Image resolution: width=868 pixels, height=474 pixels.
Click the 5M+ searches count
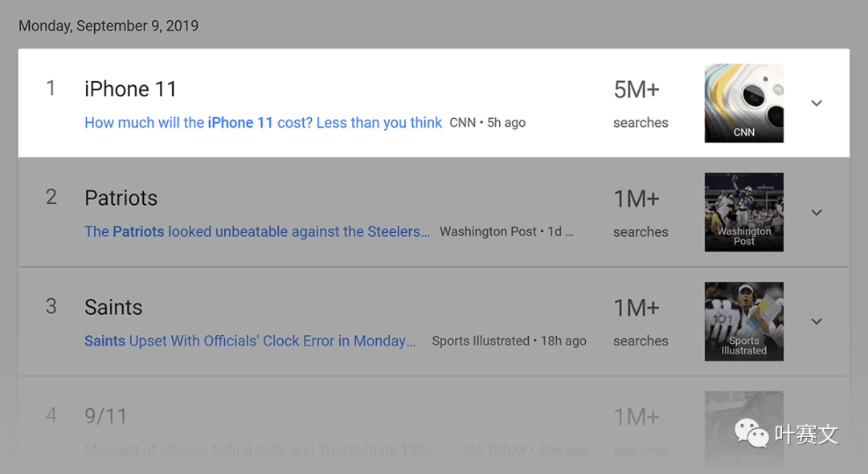[641, 104]
